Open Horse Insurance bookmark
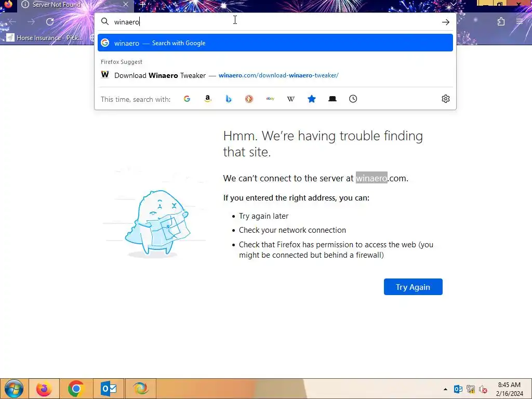532x399 pixels. pos(45,37)
